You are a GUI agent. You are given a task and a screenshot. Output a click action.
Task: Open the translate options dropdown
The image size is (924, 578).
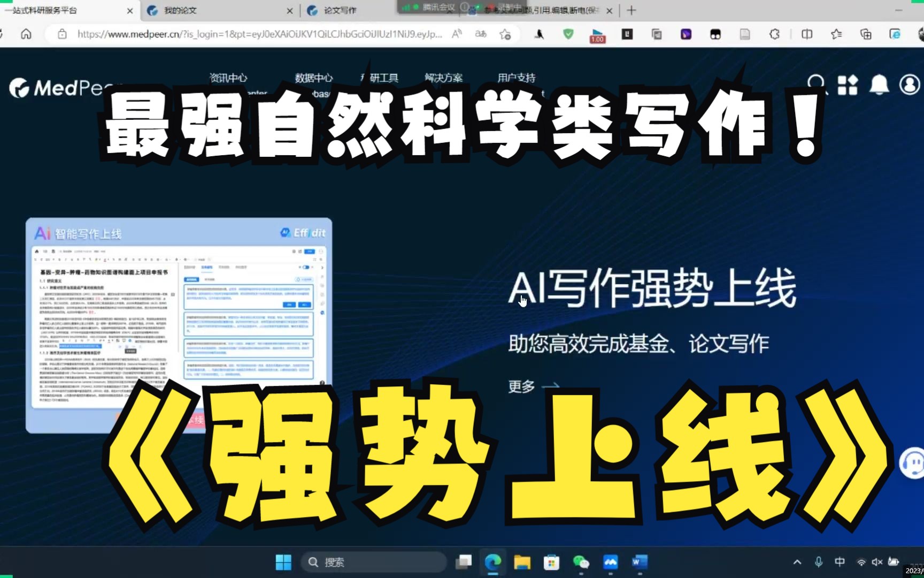(480, 34)
